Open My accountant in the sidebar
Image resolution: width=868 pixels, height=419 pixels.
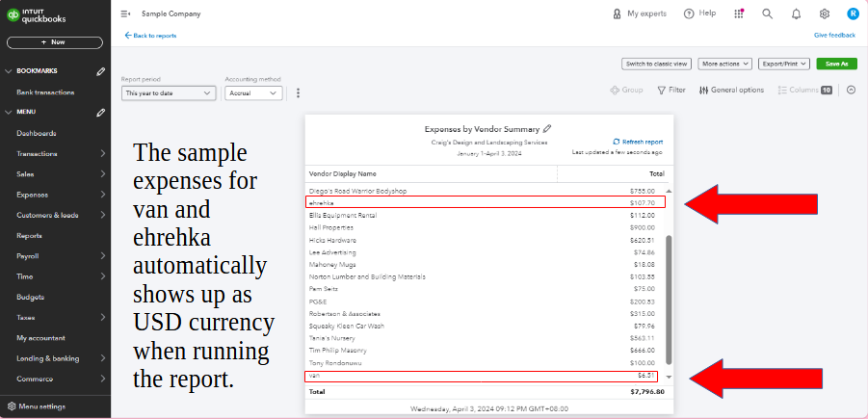[41, 338]
